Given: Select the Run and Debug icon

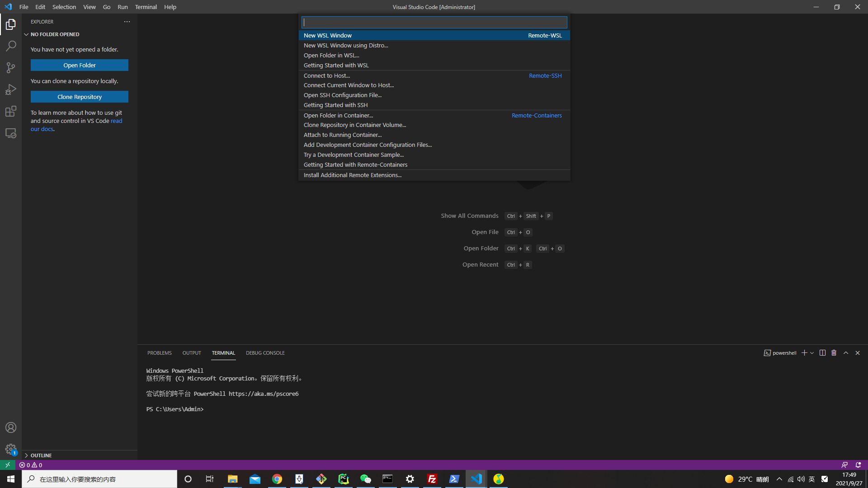Looking at the screenshot, I should pyautogui.click(x=11, y=89).
